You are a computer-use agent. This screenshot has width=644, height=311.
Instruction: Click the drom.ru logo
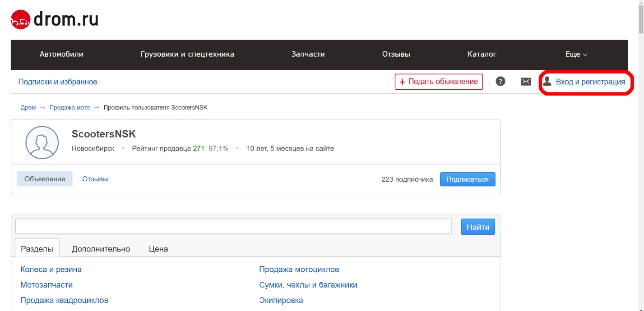[x=55, y=19]
